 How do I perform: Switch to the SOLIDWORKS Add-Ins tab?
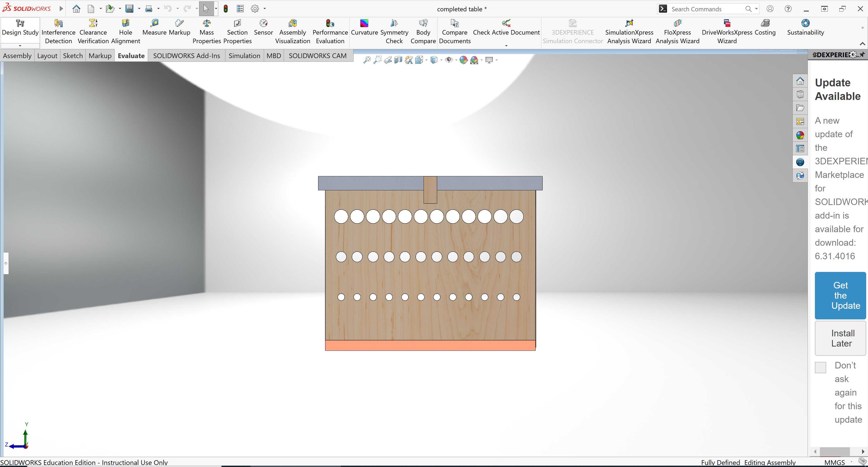[x=186, y=56]
